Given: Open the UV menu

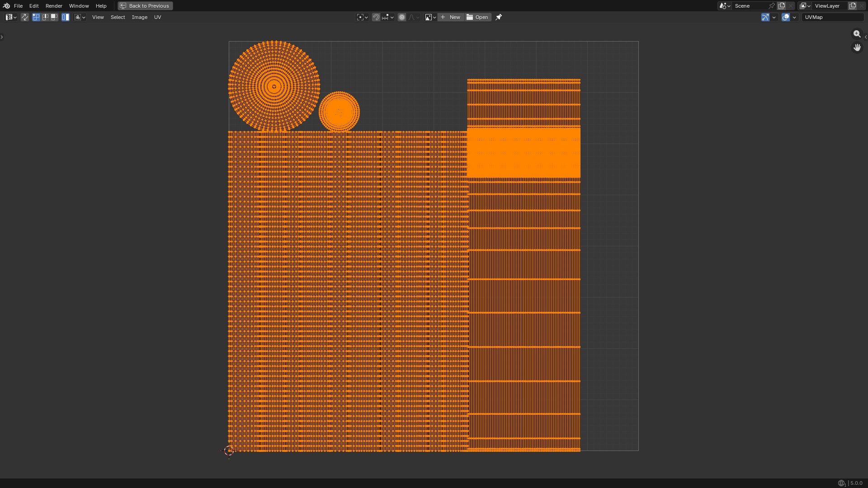Looking at the screenshot, I should [x=157, y=17].
